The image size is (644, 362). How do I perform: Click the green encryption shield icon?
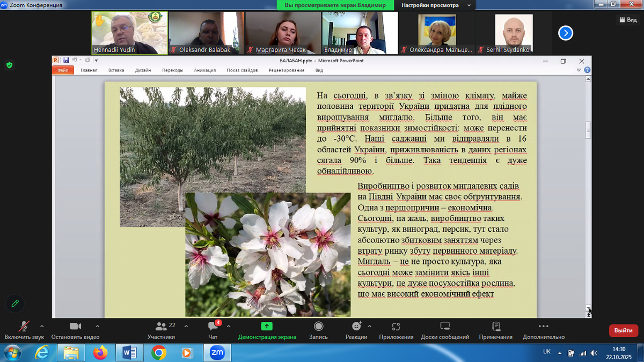click(9, 65)
